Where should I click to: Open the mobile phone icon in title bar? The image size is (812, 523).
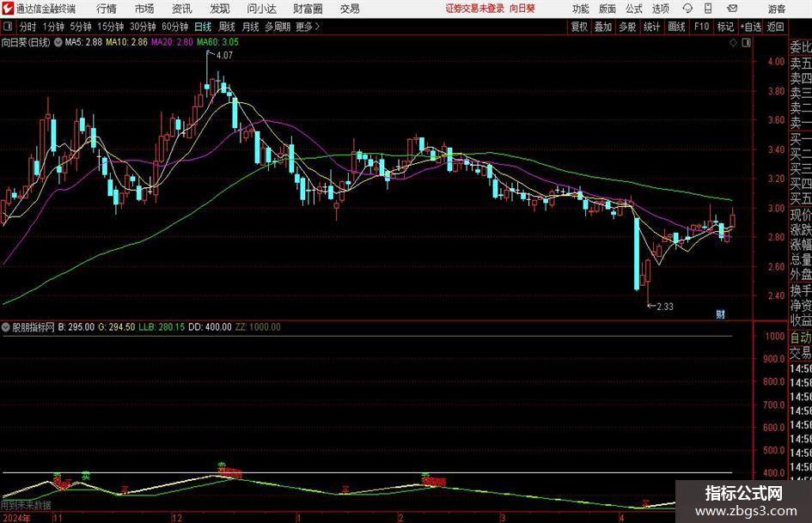point(708,9)
